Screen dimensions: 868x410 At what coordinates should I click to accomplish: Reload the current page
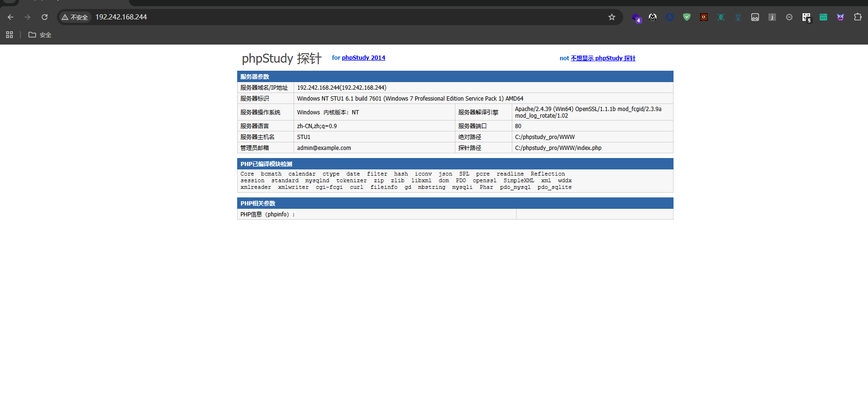point(45,17)
